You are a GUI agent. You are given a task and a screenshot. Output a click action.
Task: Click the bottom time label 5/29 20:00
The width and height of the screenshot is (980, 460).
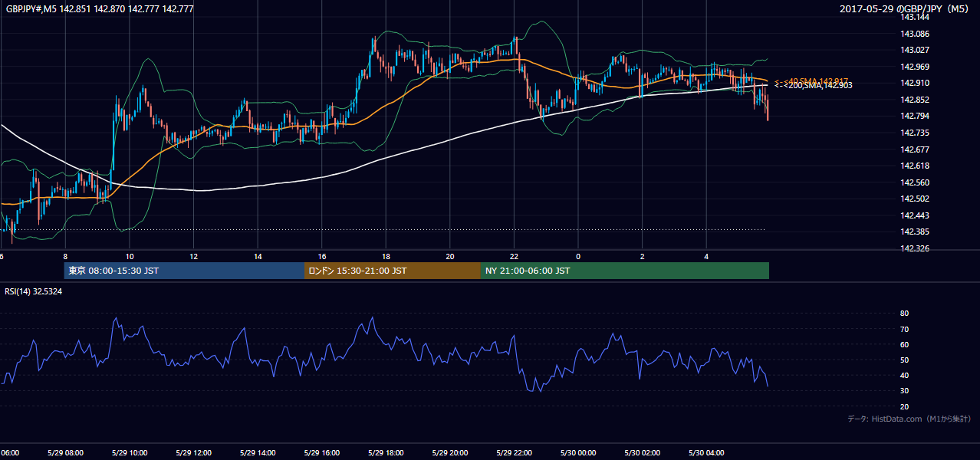[449, 453]
